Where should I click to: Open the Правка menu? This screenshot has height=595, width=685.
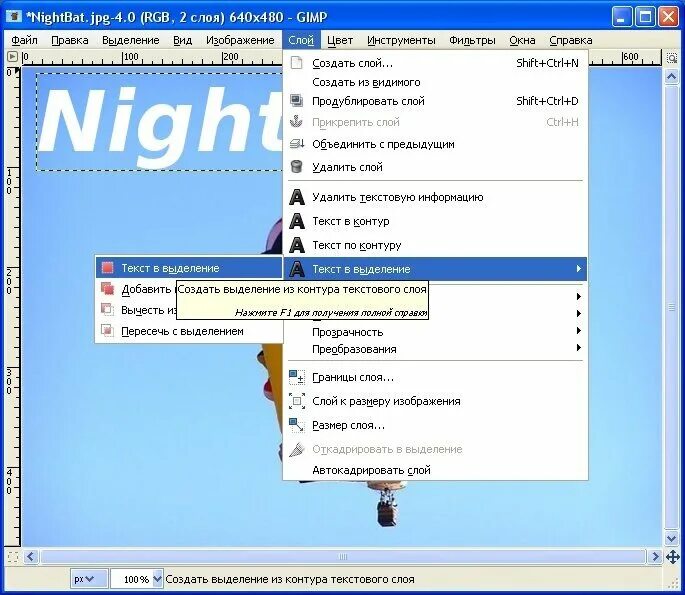[70, 40]
